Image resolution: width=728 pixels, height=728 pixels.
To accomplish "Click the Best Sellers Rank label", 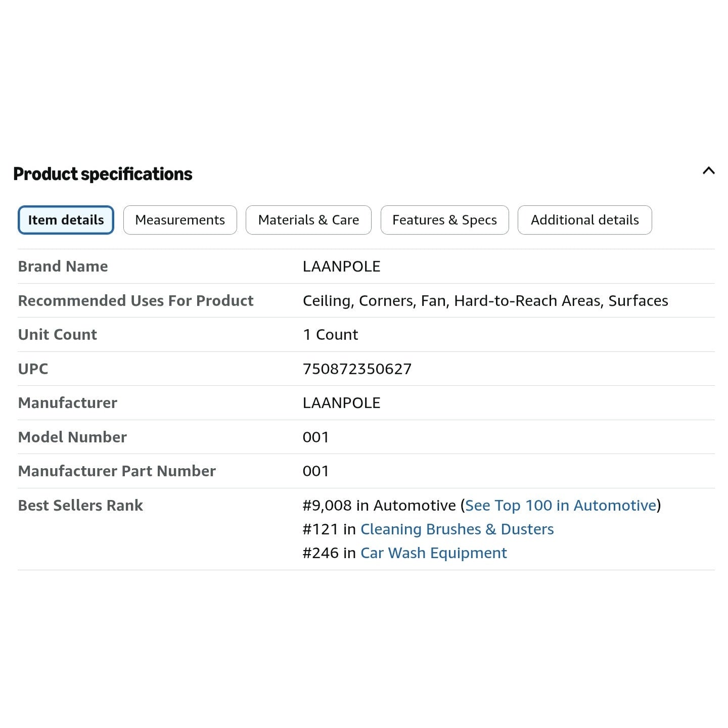I will pyautogui.click(x=80, y=505).
